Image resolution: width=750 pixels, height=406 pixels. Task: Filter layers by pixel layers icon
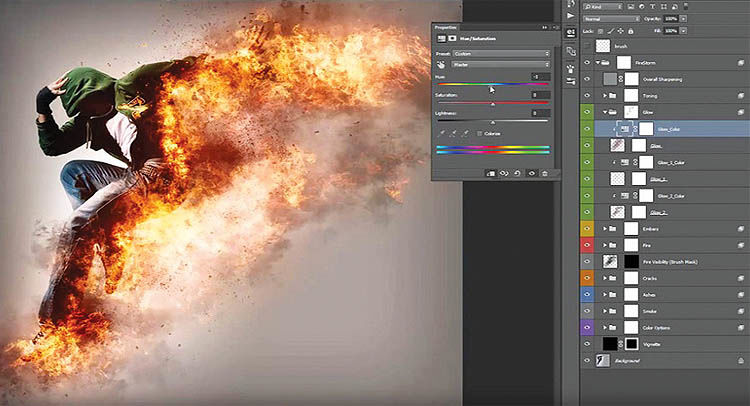(631, 7)
